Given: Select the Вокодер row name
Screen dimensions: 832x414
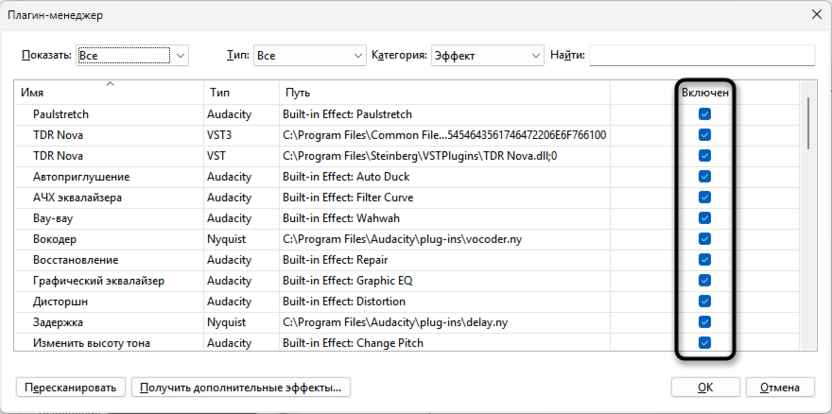Looking at the screenshot, I should coord(55,239).
